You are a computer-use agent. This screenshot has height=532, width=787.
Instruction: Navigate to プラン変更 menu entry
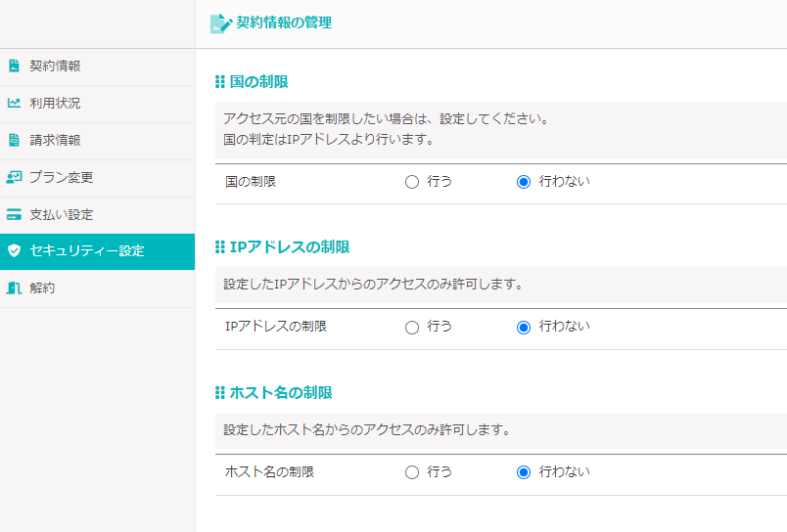[x=61, y=178]
